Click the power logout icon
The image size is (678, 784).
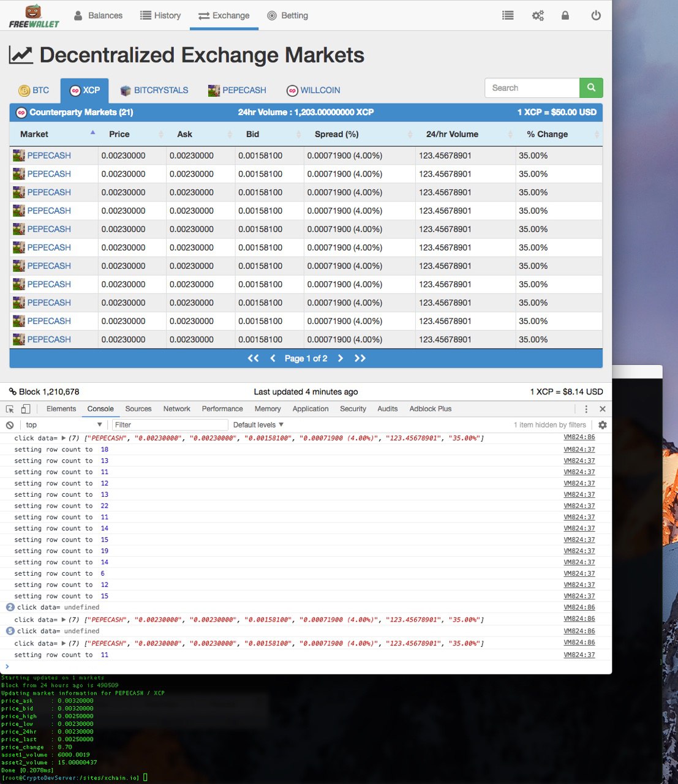596,15
